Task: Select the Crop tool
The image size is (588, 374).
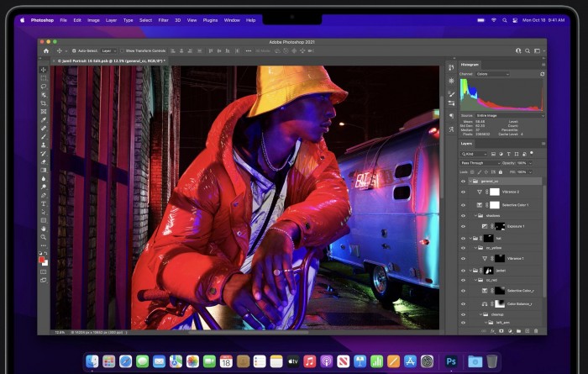Action: pos(44,103)
